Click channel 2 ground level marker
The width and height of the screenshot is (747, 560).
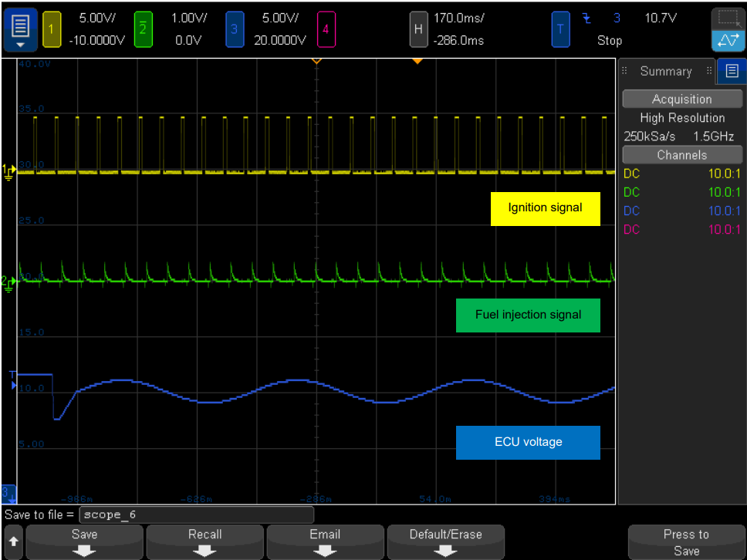coord(8,283)
